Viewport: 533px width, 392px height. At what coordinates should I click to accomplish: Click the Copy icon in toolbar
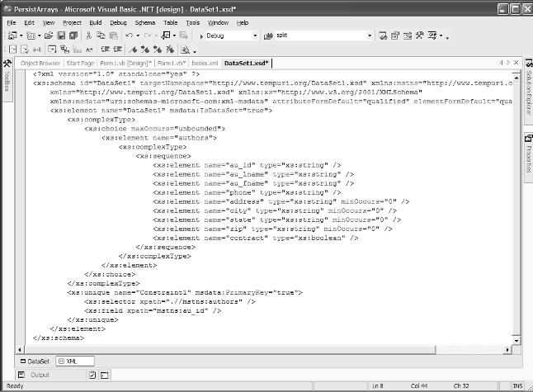101,36
